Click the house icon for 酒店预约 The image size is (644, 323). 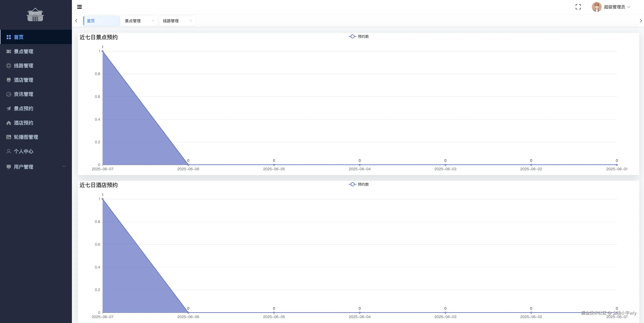pyautogui.click(x=9, y=123)
